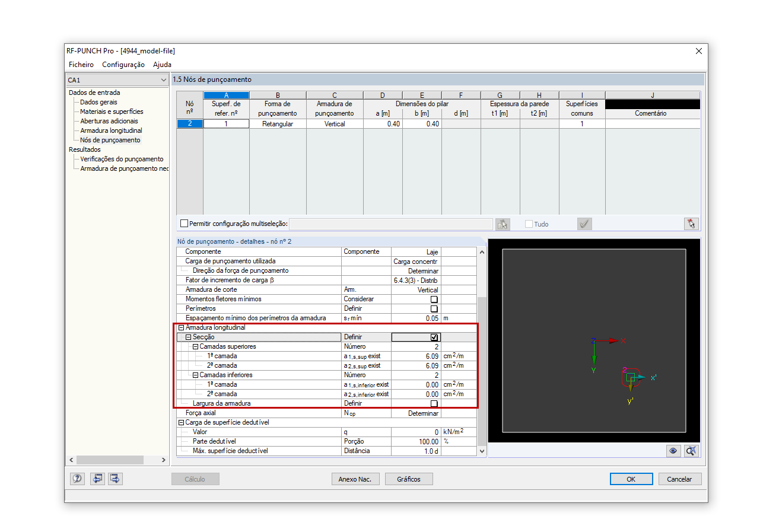Click 1ª camada value under Camadas inferiores

point(416,385)
